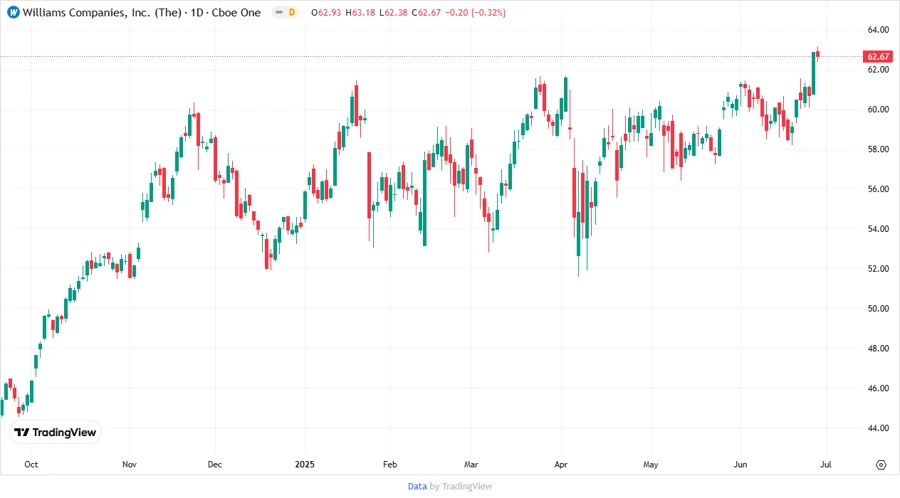Select the 54.00 price axis label
900x498 pixels.
coord(878,228)
